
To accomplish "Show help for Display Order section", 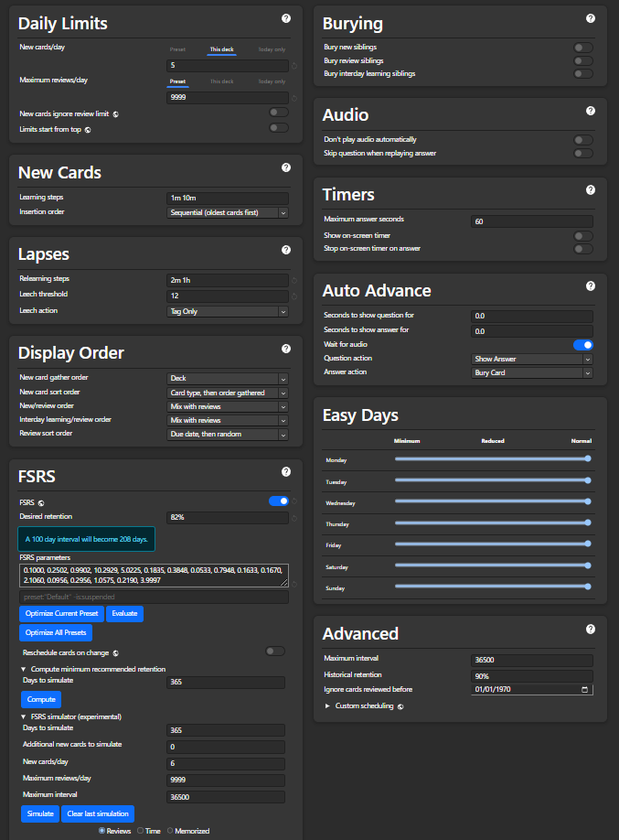I will point(286,349).
